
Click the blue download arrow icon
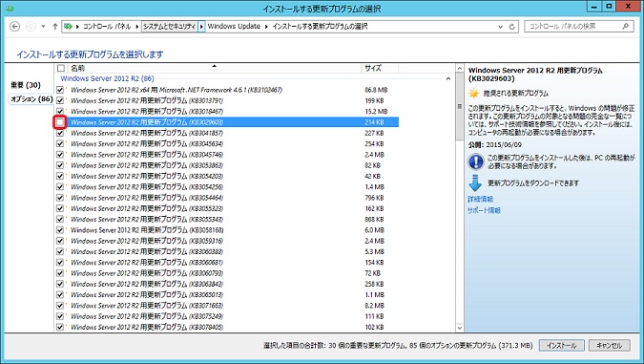pyautogui.click(x=475, y=183)
